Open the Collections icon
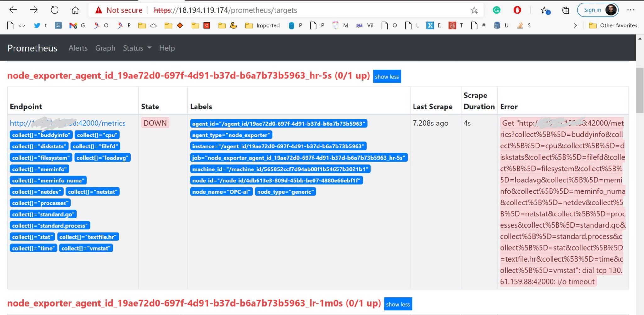This screenshot has width=644, height=315. tap(565, 10)
